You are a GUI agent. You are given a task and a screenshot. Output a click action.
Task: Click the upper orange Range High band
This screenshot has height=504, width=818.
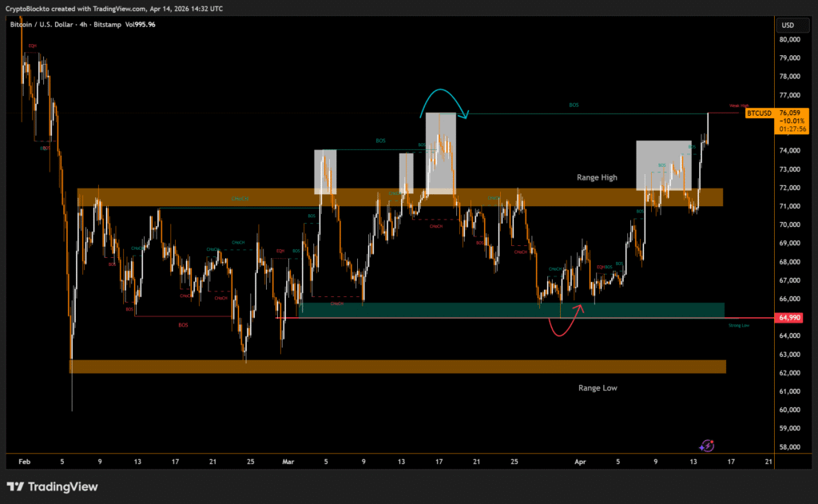(x=240, y=197)
